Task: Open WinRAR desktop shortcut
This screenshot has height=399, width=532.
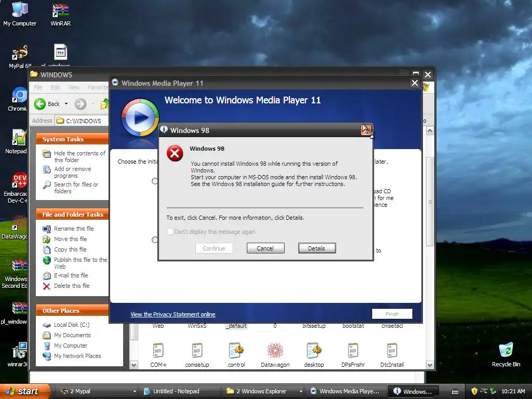Action: 61,14
